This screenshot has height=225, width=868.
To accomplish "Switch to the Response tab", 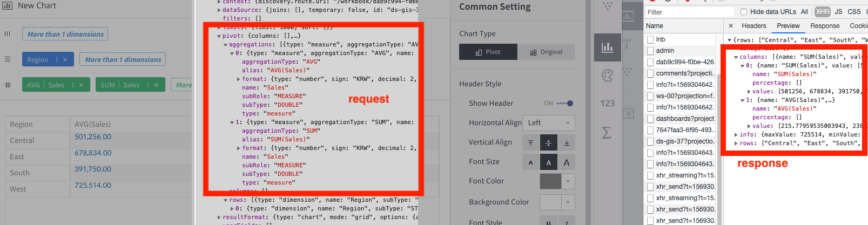I will tap(825, 26).
